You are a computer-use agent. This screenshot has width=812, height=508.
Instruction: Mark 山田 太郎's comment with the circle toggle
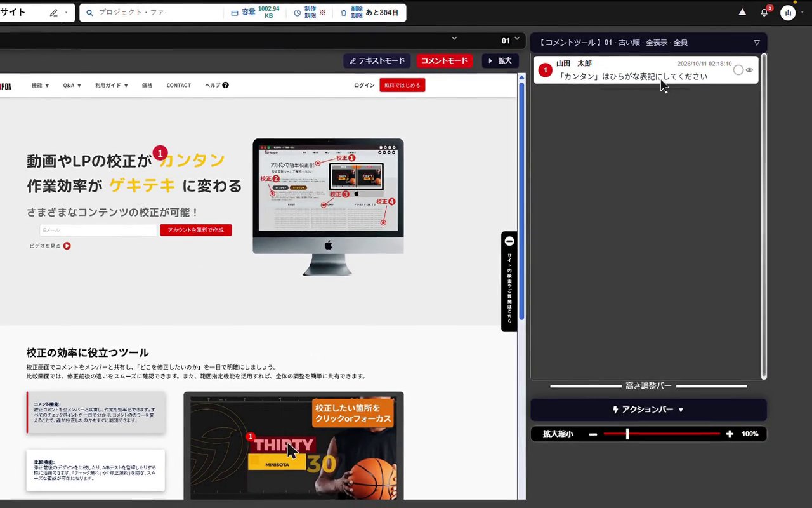[738, 70]
